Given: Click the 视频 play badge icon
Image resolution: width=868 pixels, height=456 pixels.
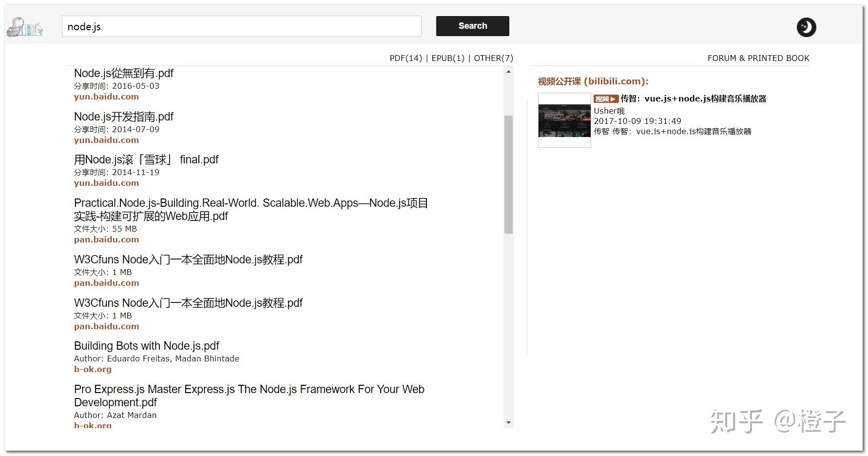Looking at the screenshot, I should click(x=606, y=99).
